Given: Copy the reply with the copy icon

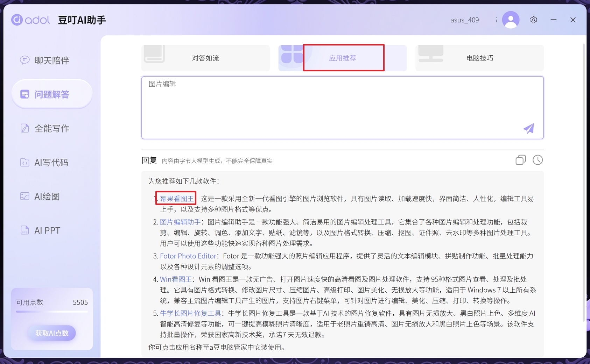Looking at the screenshot, I should click(521, 160).
